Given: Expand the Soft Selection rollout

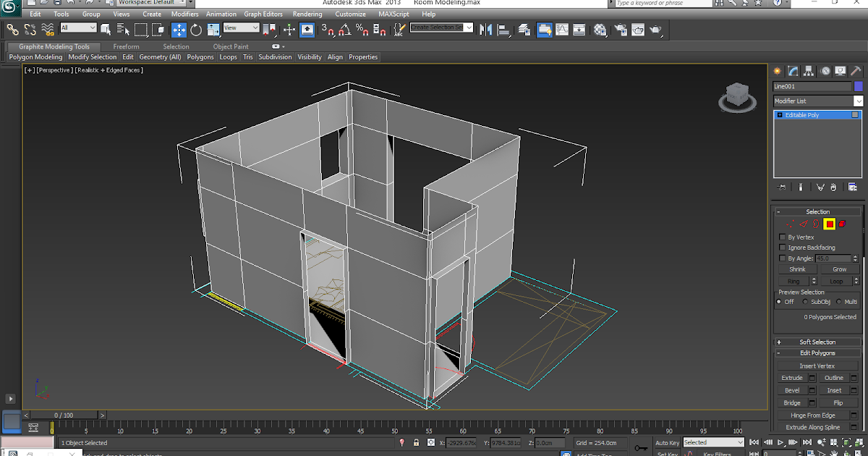Looking at the screenshot, I should click(817, 342).
